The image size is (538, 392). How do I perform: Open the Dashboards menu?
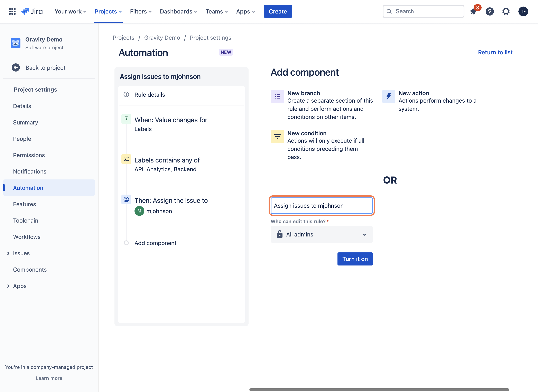coord(178,11)
